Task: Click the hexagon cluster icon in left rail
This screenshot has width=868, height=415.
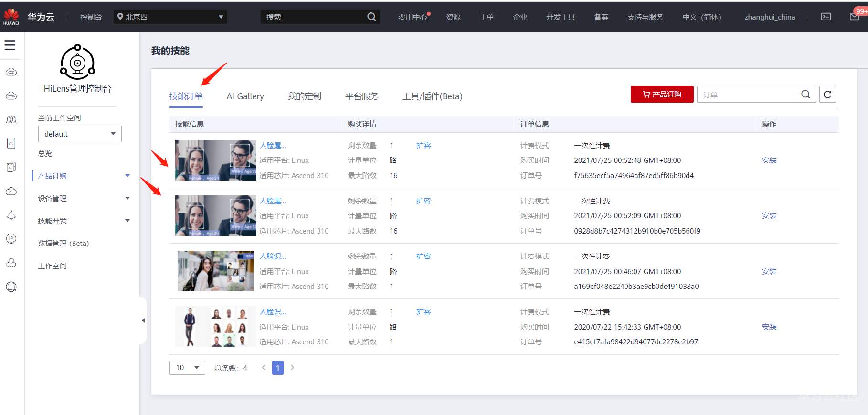Action: coord(11,263)
